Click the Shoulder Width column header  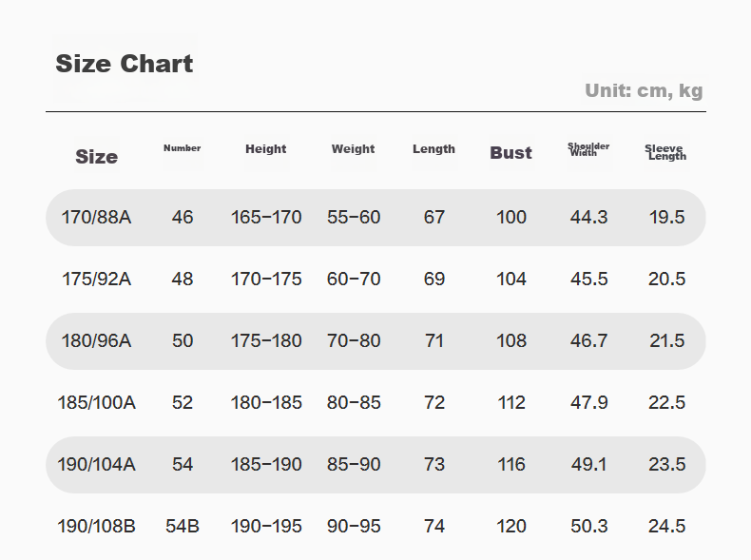click(588, 149)
